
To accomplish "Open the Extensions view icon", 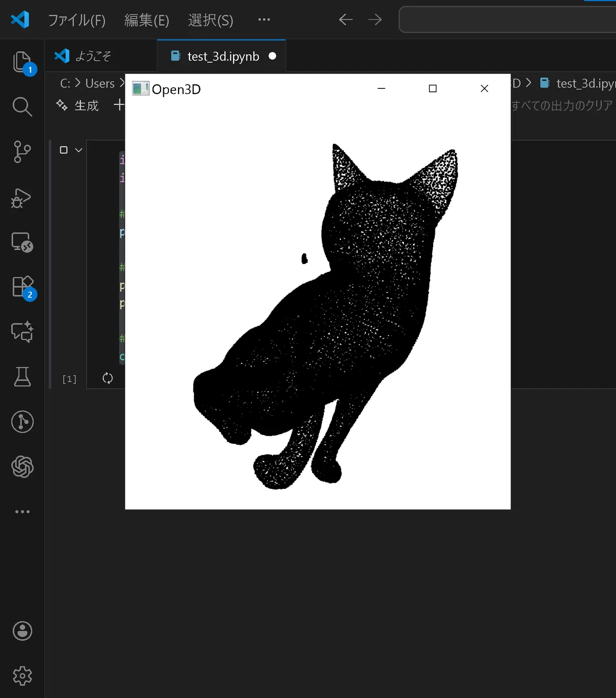I will click(x=22, y=287).
